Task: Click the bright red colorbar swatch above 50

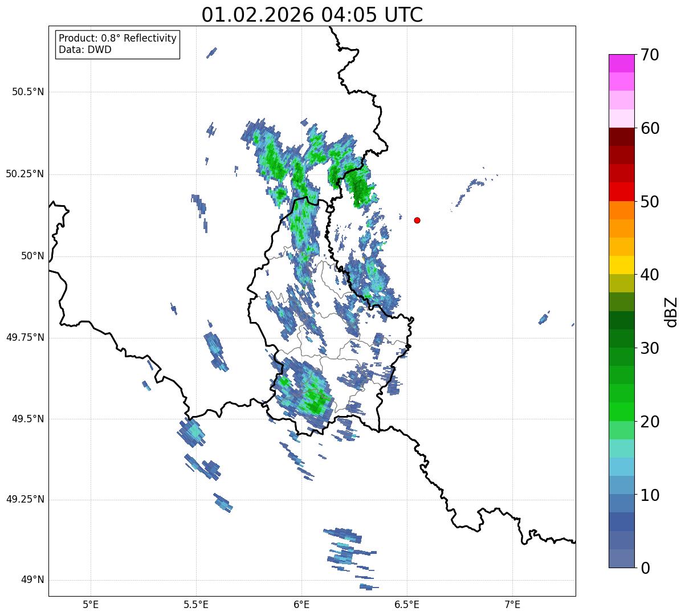Action: (621, 191)
